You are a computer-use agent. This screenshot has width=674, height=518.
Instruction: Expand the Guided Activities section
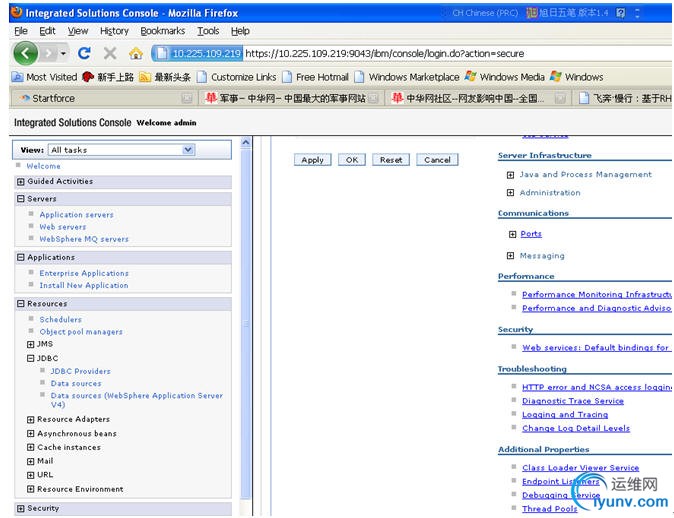tap(20, 182)
